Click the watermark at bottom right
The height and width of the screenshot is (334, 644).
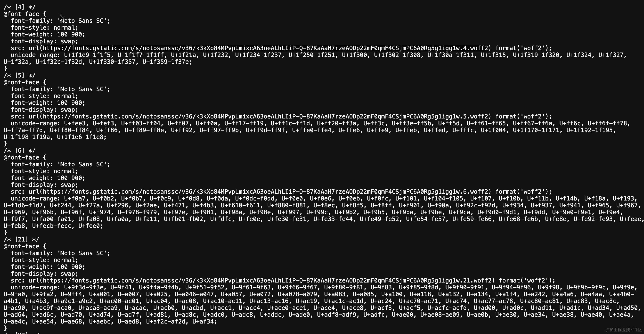click(x=624, y=330)
